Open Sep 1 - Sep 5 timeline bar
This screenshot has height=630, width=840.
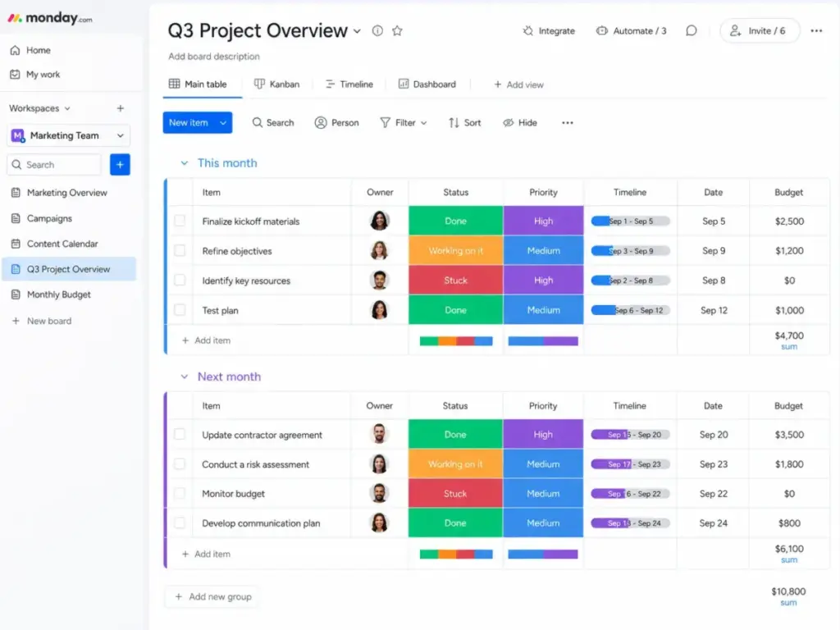pyautogui.click(x=630, y=221)
